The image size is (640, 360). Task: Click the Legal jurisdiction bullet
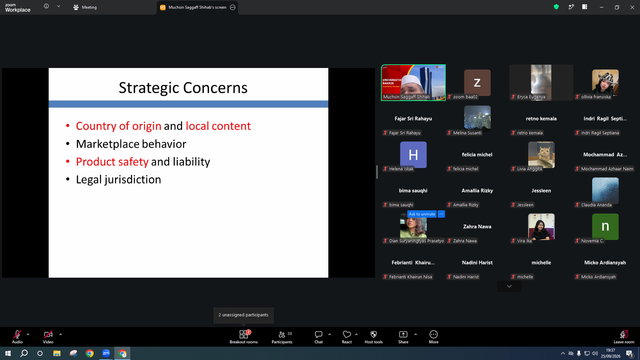pyautogui.click(x=118, y=180)
